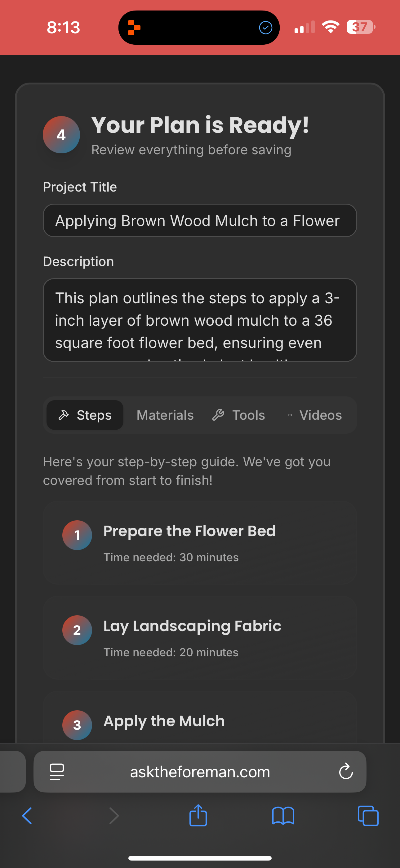Tap the step 2 number badge

coord(77,630)
